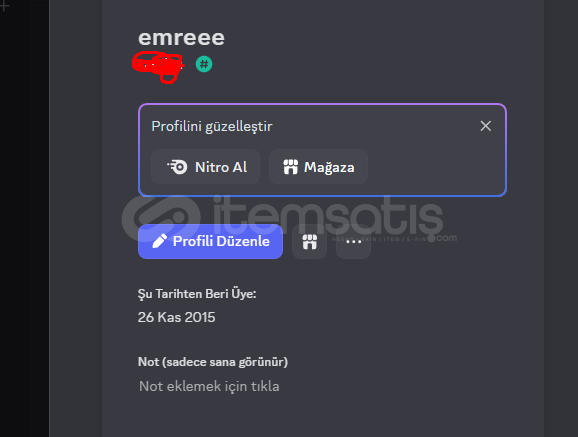The height and width of the screenshot is (437, 578).
Task: Open the shop icon button beside Profili Düzenle
Action: tap(309, 242)
